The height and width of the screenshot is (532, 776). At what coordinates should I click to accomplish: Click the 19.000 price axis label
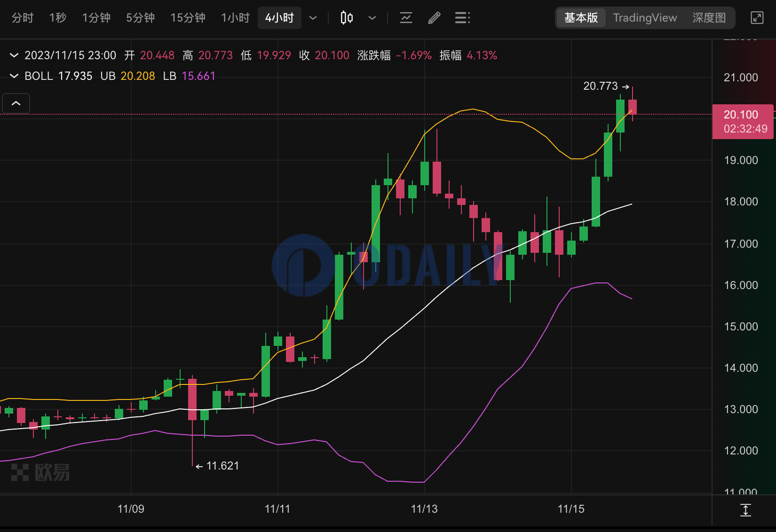click(x=741, y=160)
